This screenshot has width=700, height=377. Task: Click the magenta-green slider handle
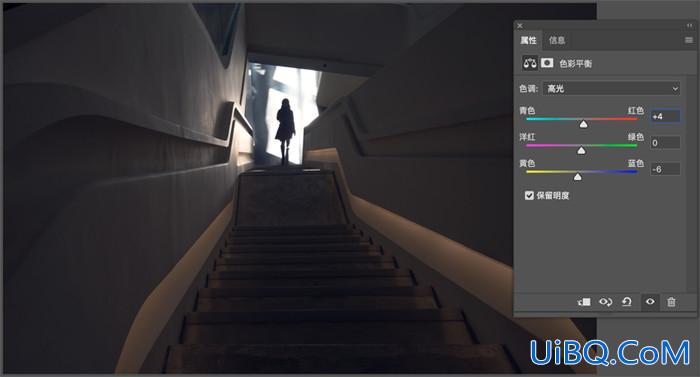(581, 151)
